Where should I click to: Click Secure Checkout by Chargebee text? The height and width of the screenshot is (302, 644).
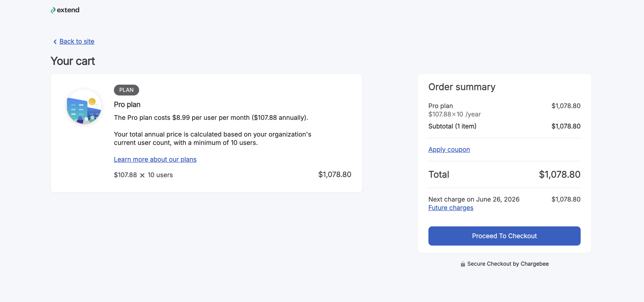point(508,264)
